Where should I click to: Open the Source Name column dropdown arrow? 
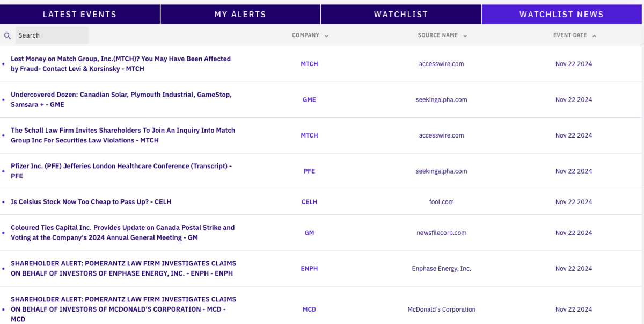click(465, 36)
